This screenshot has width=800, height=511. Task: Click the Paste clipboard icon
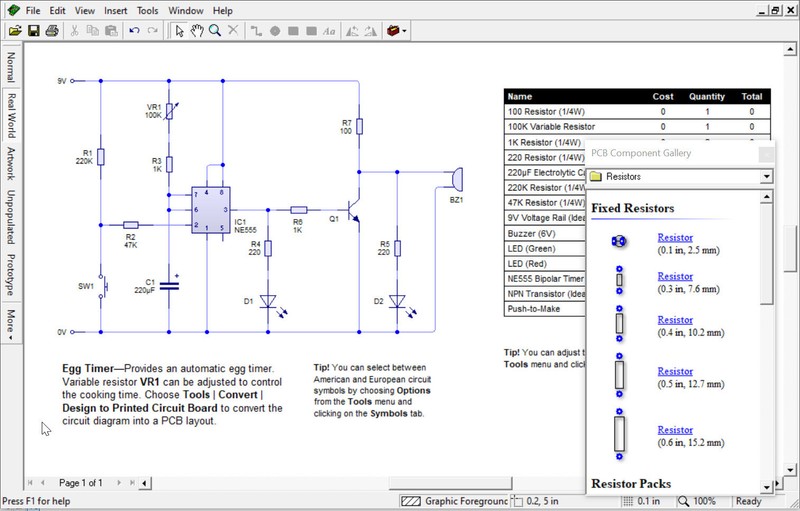(111, 31)
